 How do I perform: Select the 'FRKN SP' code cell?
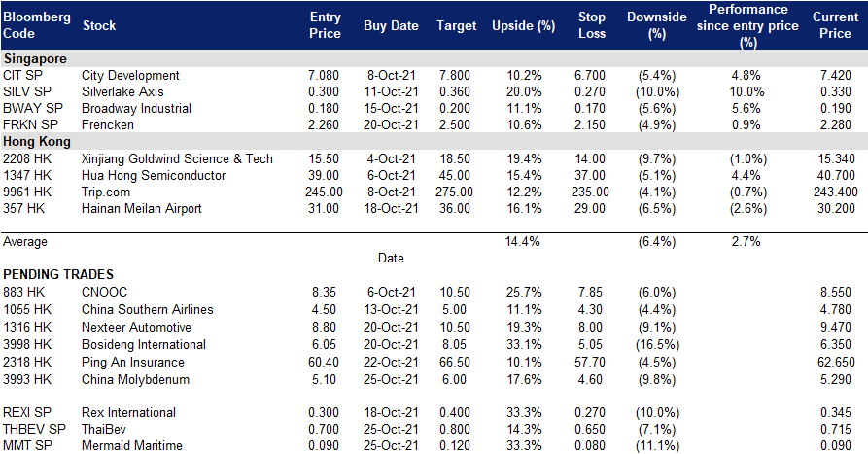pos(30,125)
